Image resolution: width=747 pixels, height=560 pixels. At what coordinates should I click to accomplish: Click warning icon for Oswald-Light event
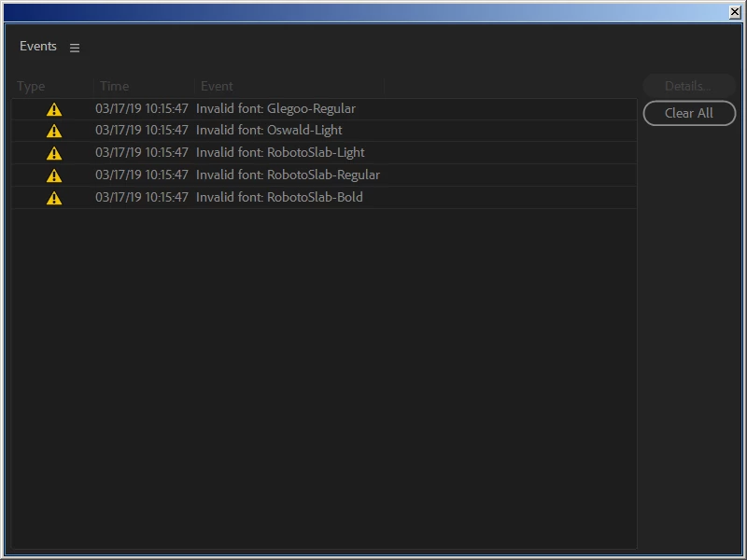click(54, 131)
